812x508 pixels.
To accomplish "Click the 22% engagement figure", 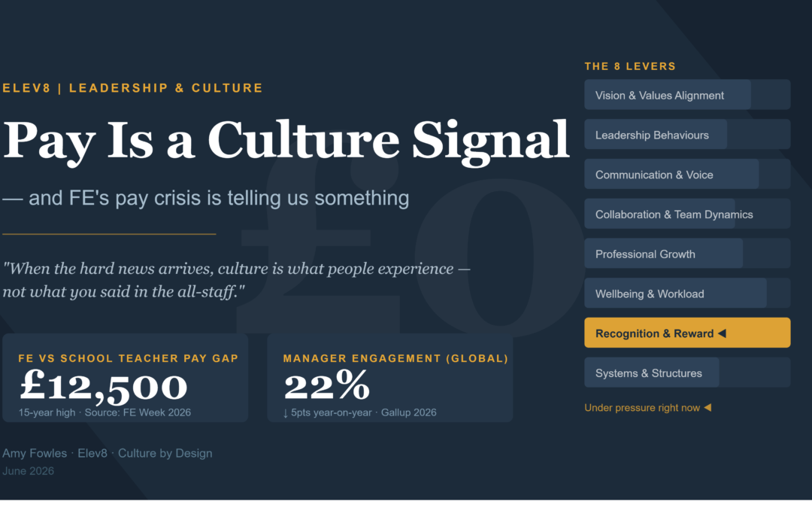I will click(327, 385).
